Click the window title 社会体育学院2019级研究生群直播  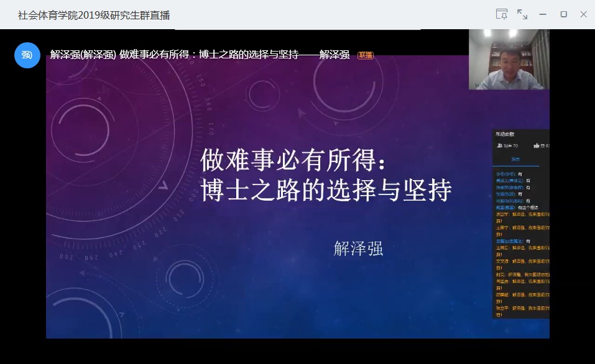(x=94, y=14)
